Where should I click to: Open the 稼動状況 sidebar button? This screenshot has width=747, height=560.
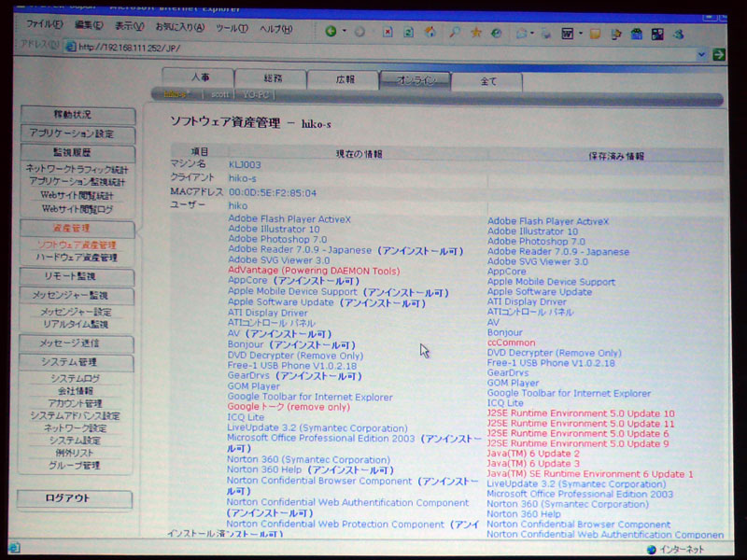point(78,115)
